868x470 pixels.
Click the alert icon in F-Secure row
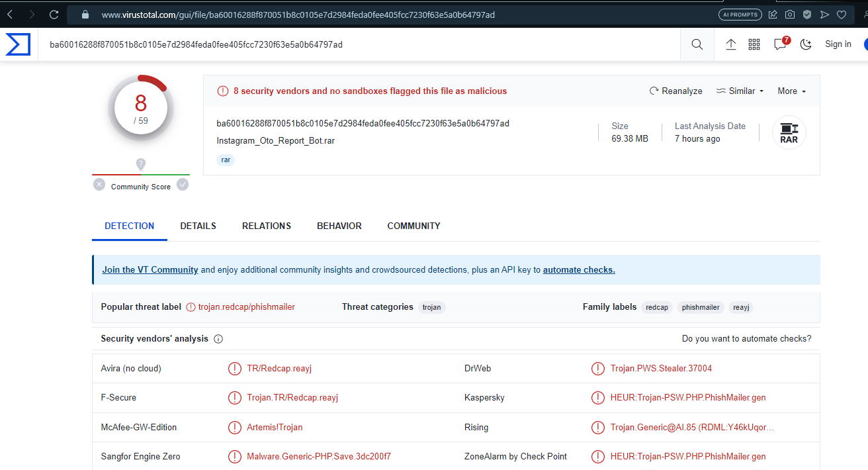(235, 398)
